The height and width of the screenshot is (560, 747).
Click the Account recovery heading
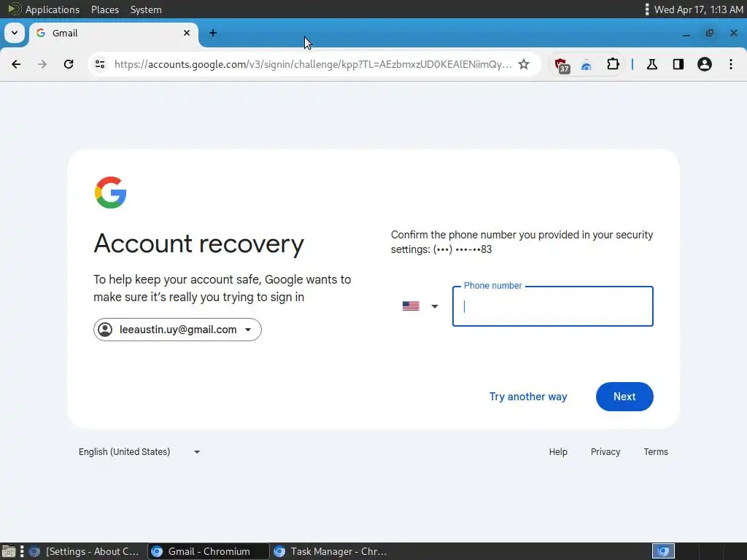pyautogui.click(x=198, y=244)
